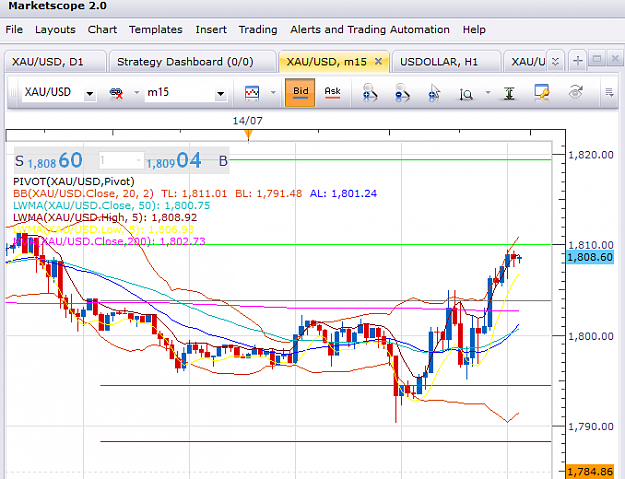This screenshot has width=625, height=479.
Task: Switch to the Strategy Dashboard (0/0) tab
Action: [x=193, y=62]
